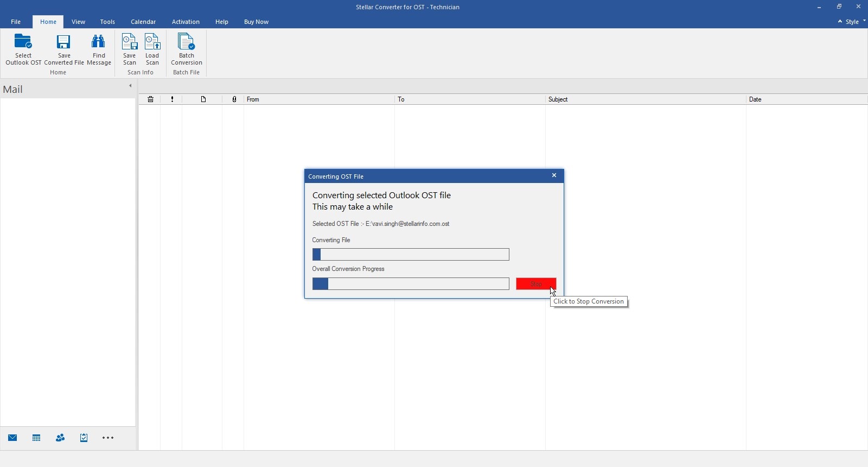
Task: Open Contacts people icon in bottom bar
Action: point(60,438)
